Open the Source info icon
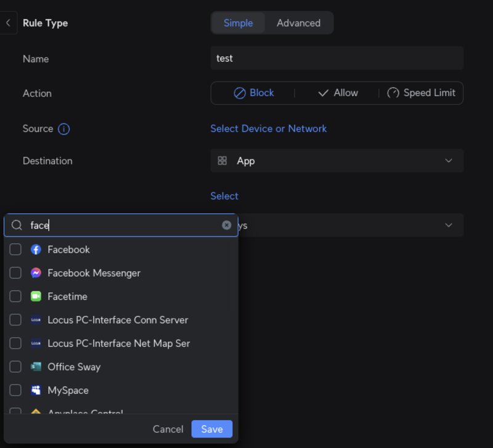The height and width of the screenshot is (448, 493). coord(63,129)
